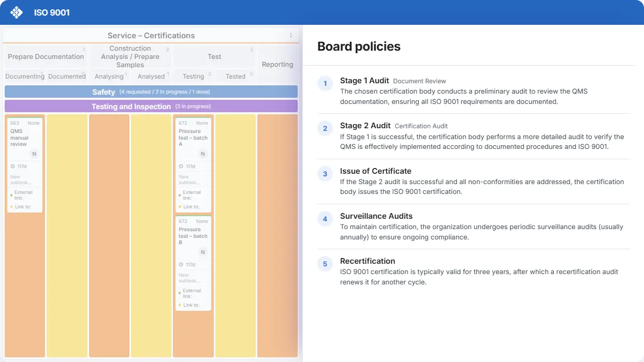Click the number 1 policy badge
This screenshot has height=362, width=644.
325,84
